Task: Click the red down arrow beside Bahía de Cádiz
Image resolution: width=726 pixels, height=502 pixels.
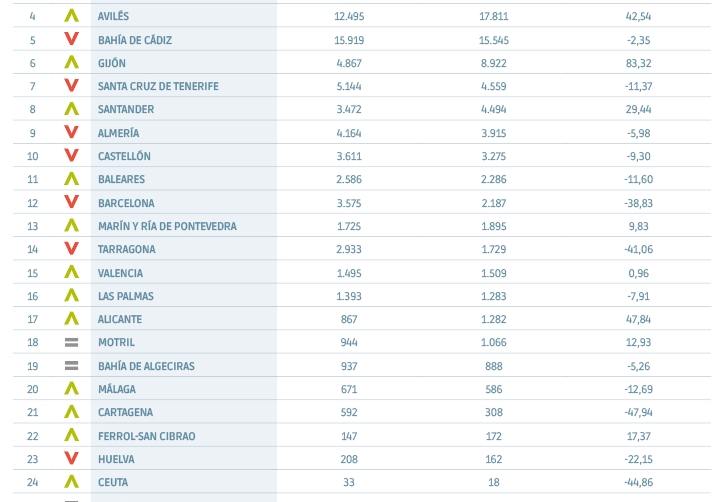Action: (x=71, y=39)
